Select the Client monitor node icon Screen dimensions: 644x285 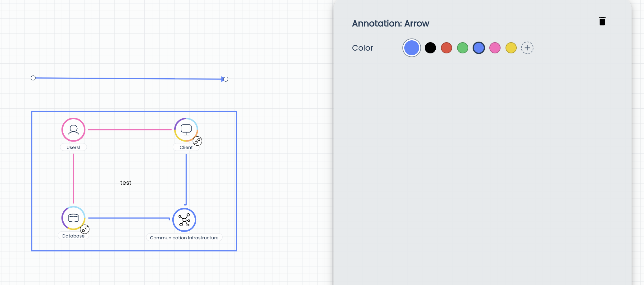186,130
